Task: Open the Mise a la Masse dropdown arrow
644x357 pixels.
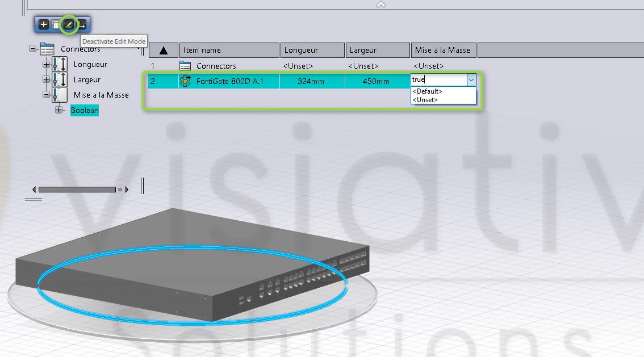Action: 471,79
